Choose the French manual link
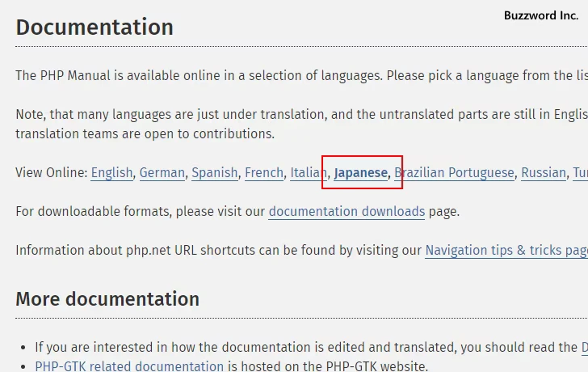The height and width of the screenshot is (372, 588). click(264, 173)
